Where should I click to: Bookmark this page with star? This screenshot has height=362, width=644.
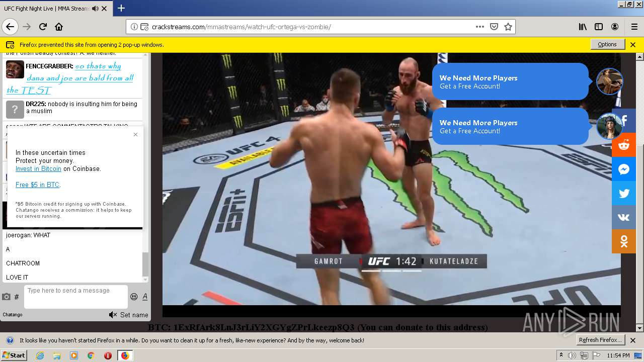coord(508,27)
